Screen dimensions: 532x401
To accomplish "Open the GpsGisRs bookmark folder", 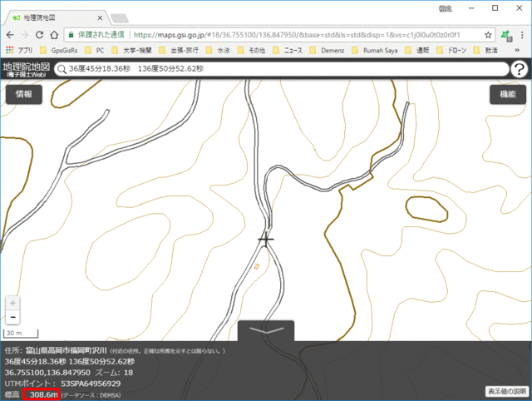I will pyautogui.click(x=59, y=51).
